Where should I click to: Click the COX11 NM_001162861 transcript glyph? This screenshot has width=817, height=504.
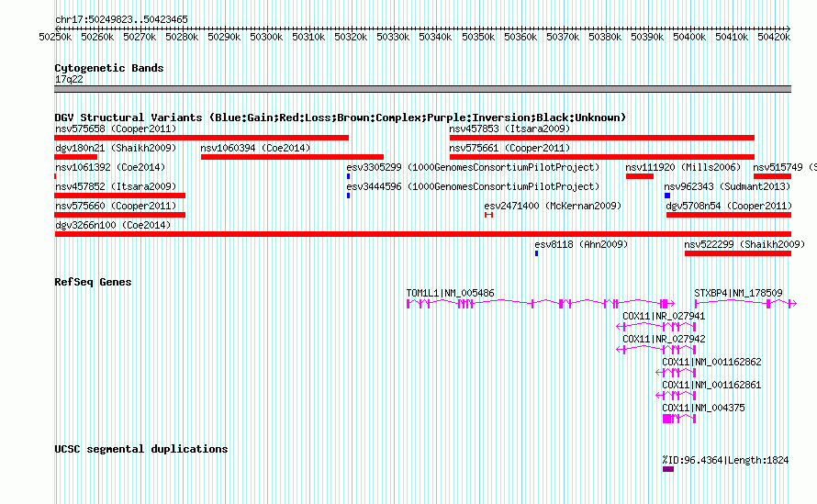676,395
